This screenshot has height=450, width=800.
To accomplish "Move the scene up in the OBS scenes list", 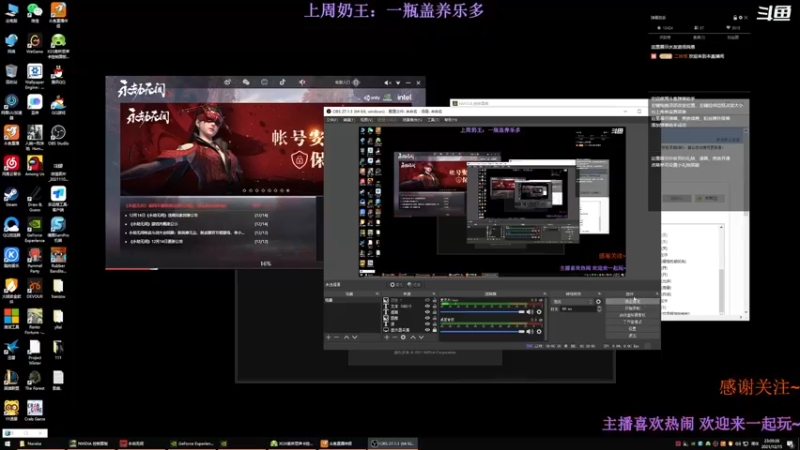I will click(346, 337).
